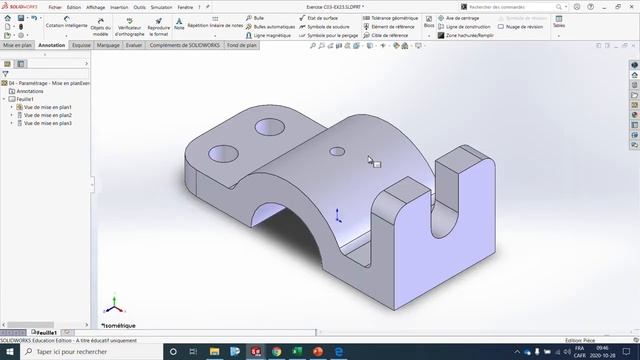Screen dimensions: 640x360
Task: Open the Edition menu
Action: click(x=74, y=7)
